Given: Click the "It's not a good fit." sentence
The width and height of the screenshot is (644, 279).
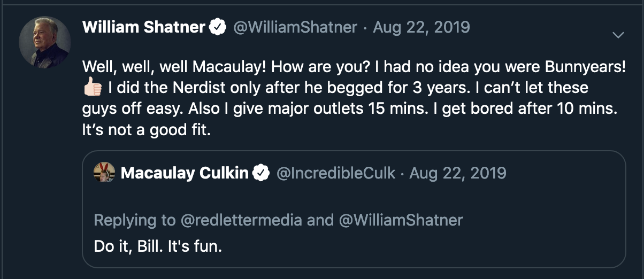Looking at the screenshot, I should coord(147,130).
